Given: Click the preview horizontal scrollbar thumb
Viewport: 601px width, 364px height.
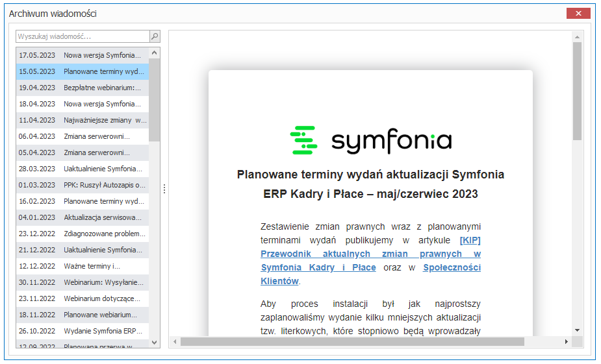Looking at the screenshot, I should 352,341.
